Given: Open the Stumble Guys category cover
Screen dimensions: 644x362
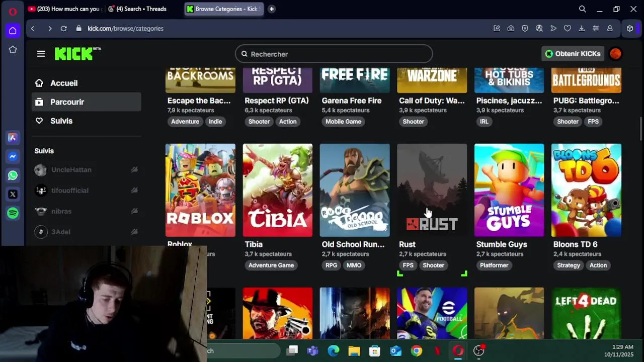Looking at the screenshot, I should (509, 190).
